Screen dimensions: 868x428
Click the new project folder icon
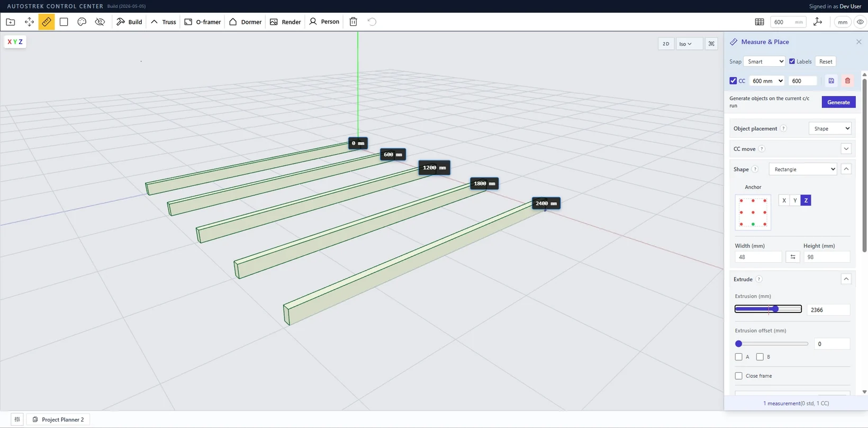(x=11, y=22)
